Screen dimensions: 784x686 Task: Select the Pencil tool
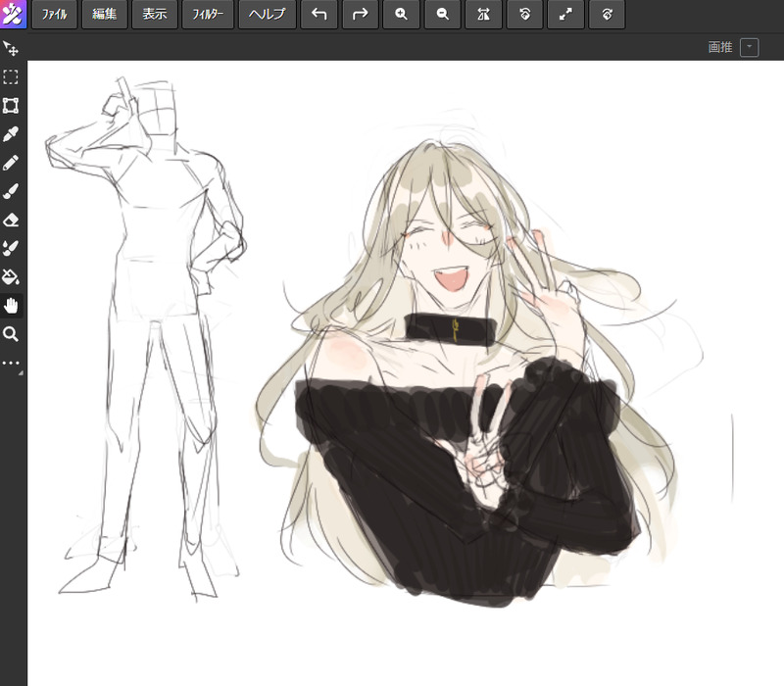click(x=11, y=163)
